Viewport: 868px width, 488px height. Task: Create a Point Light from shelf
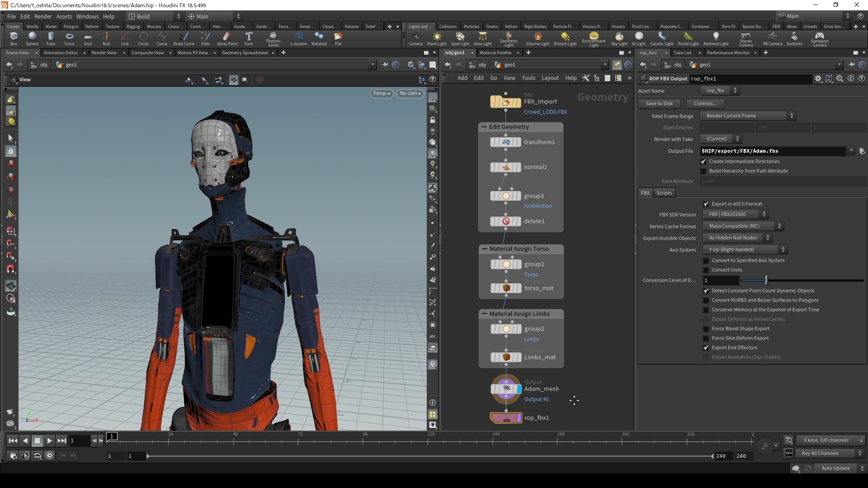pos(437,38)
